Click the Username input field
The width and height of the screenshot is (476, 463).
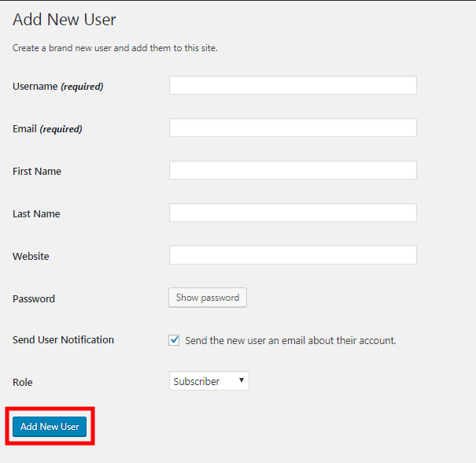pos(292,85)
